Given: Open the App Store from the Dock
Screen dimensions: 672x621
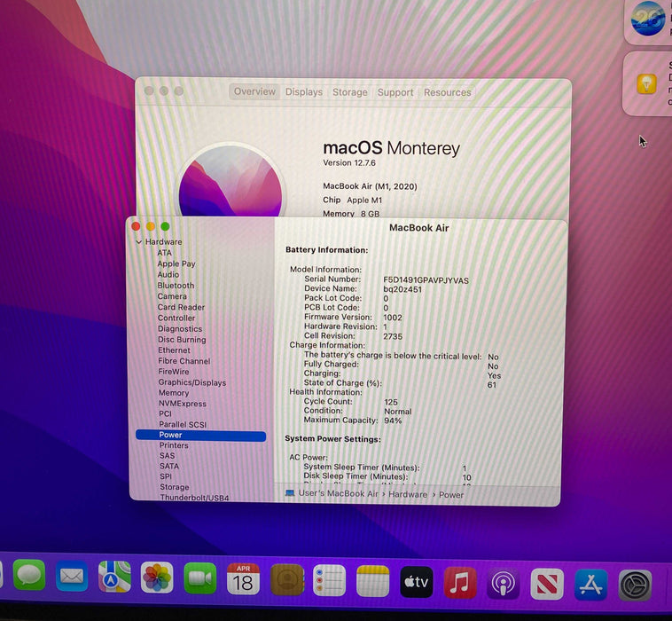Looking at the screenshot, I should coord(591,585).
